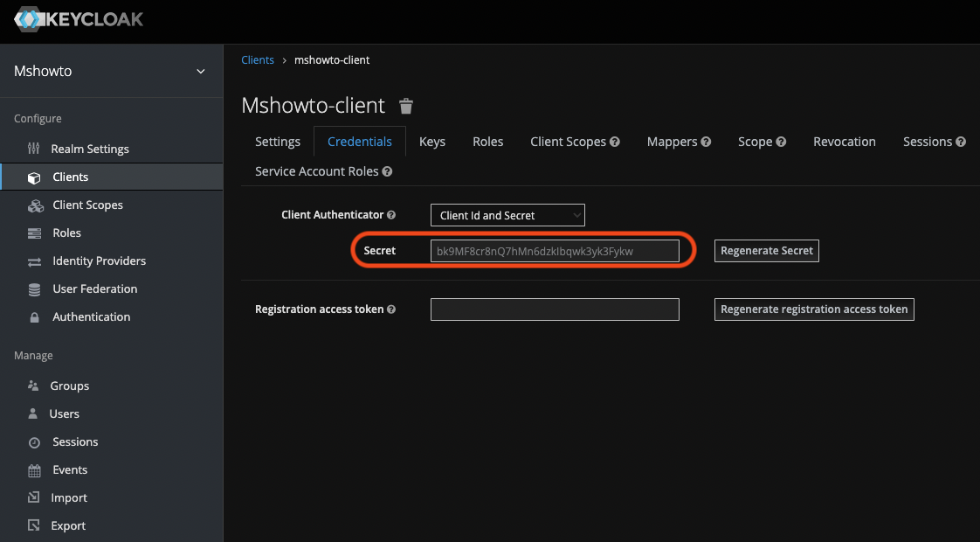Show help for Client Authenticator
980x542 pixels.
[x=391, y=215]
